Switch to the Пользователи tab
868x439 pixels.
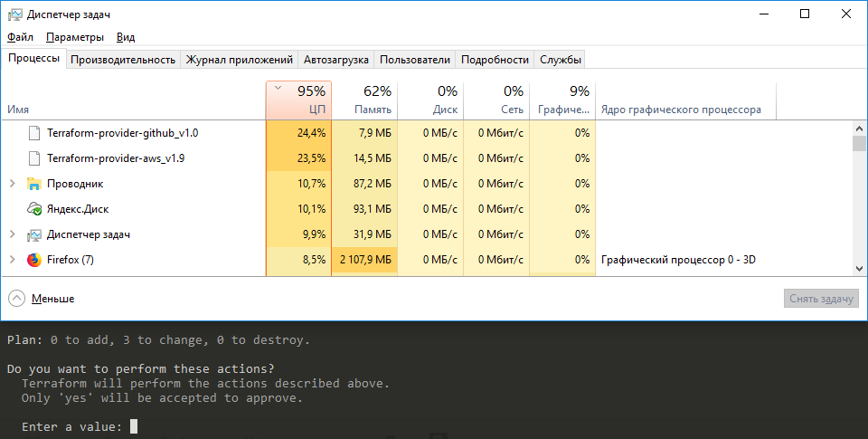pos(415,60)
